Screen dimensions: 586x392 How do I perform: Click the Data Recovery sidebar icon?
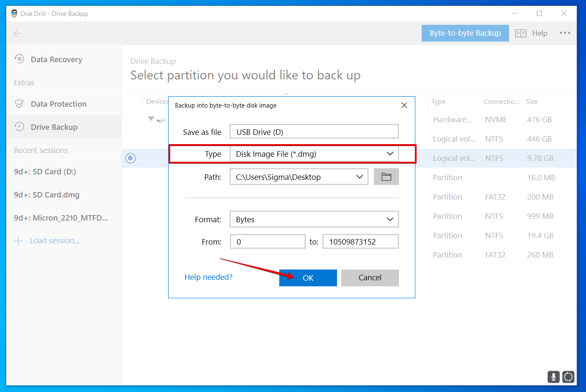pyautogui.click(x=19, y=59)
